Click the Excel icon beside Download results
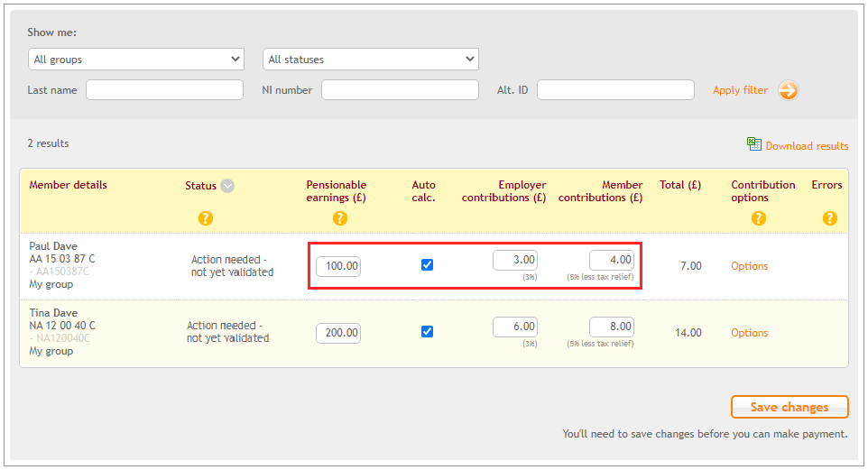Viewport: 868px width, 470px height. point(754,144)
